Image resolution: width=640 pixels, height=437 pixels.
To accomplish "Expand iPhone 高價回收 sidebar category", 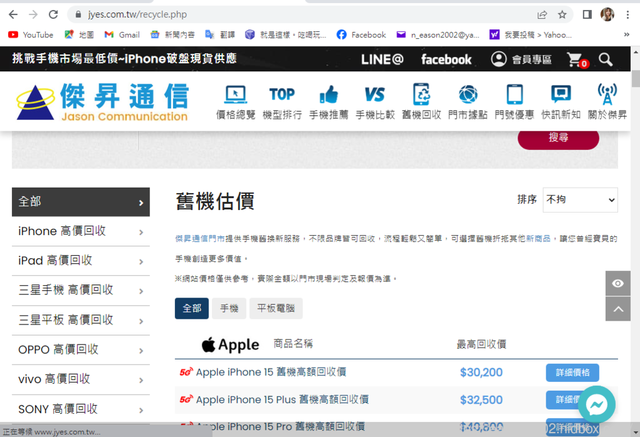I will [80, 231].
